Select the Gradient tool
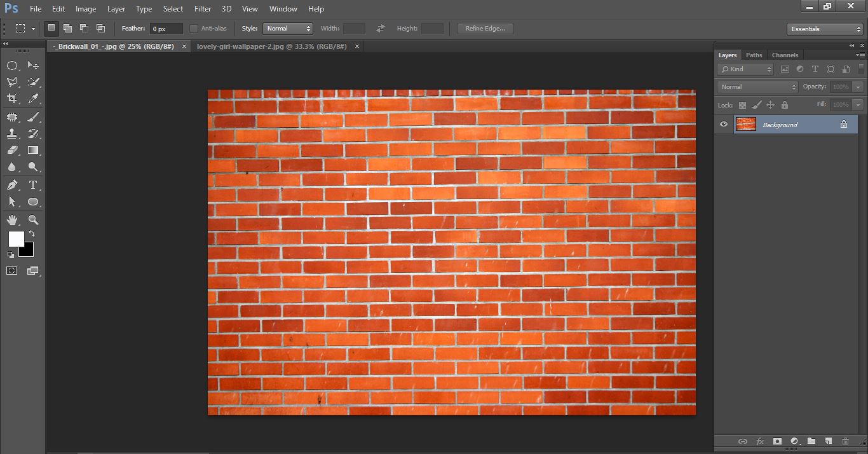 point(33,151)
